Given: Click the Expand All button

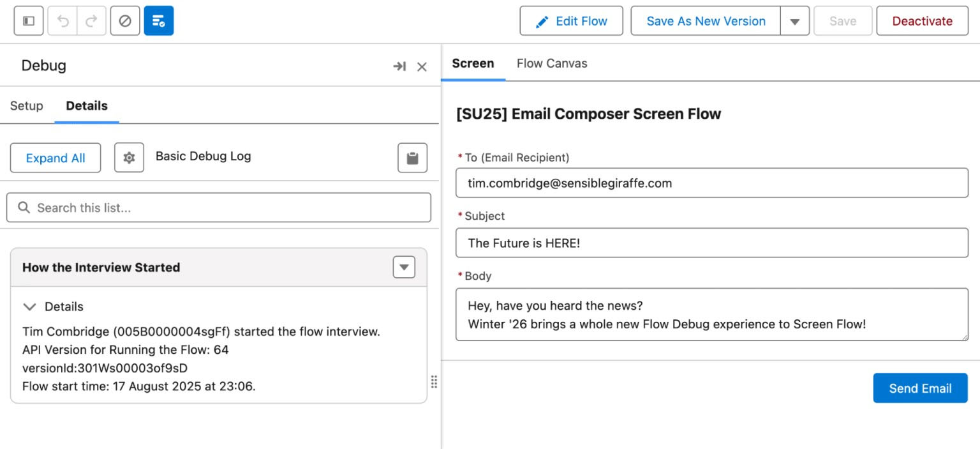Looking at the screenshot, I should click(56, 158).
